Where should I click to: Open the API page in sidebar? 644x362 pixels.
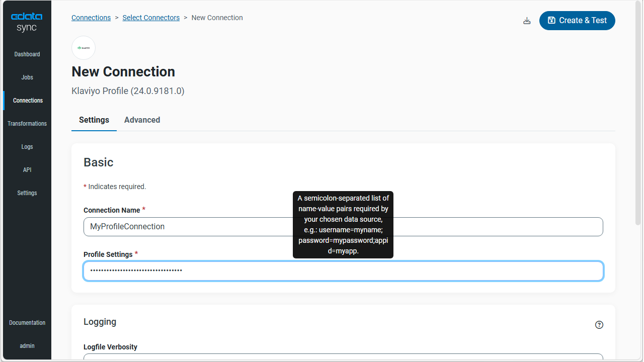27,170
